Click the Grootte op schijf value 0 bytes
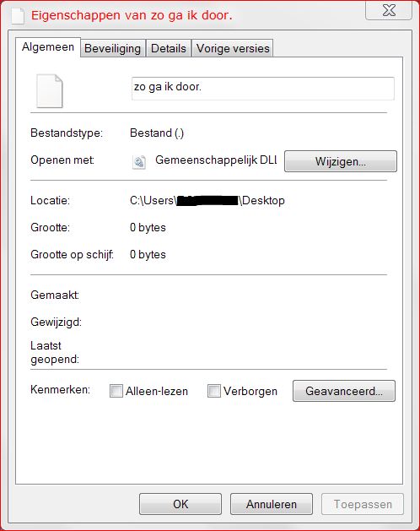 [148, 254]
